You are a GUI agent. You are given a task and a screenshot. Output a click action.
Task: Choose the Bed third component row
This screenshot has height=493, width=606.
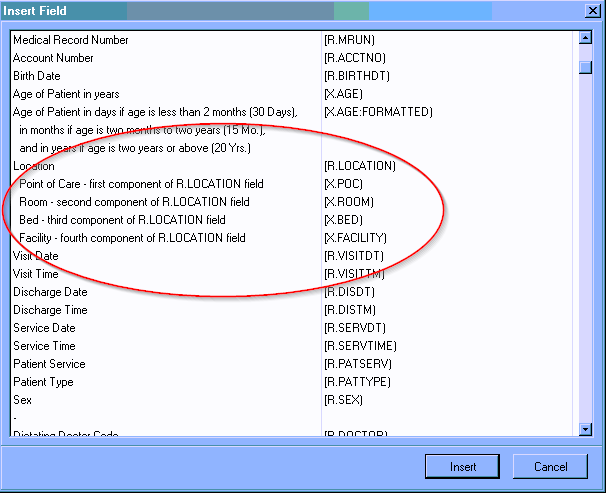tap(122, 220)
